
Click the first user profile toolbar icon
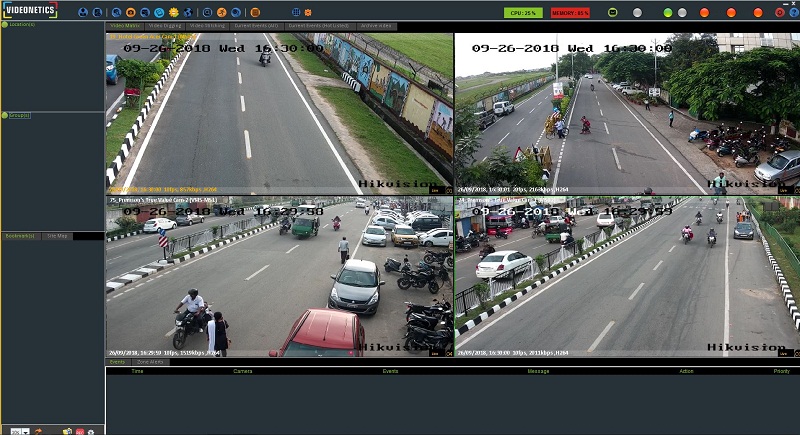(83, 12)
